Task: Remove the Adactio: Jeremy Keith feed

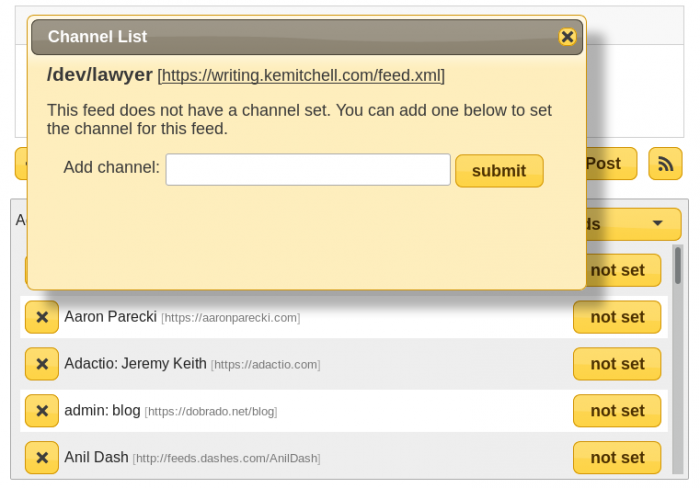Action: (x=41, y=364)
